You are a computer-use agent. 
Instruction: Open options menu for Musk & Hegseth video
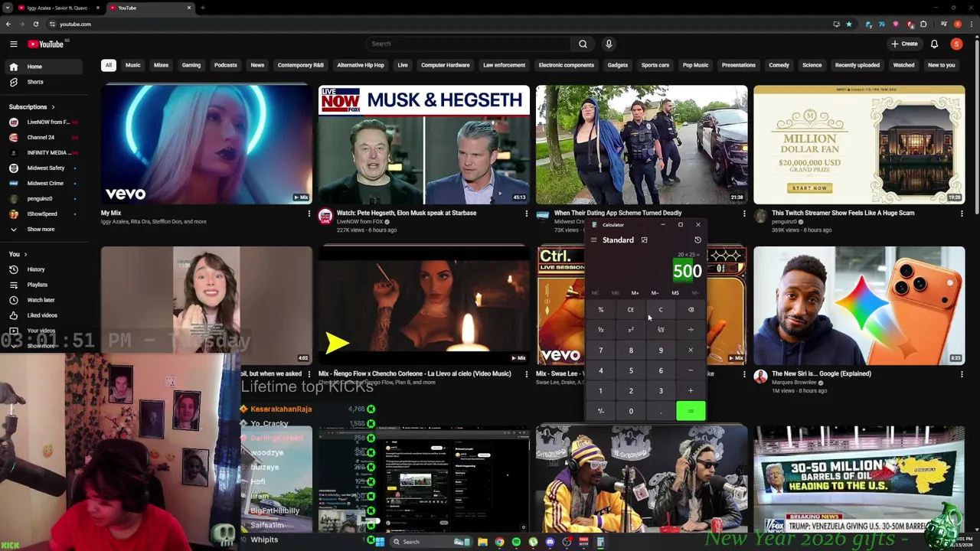pos(526,214)
